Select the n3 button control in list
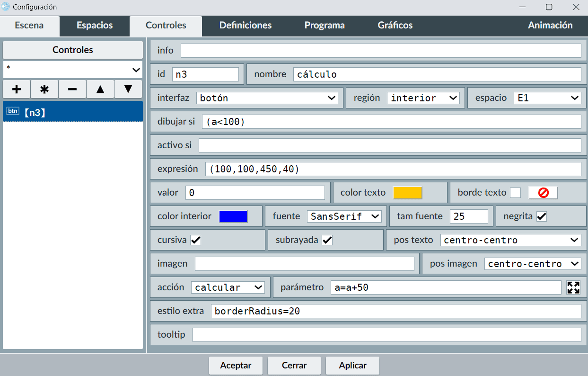This screenshot has height=376, width=588. (73, 112)
